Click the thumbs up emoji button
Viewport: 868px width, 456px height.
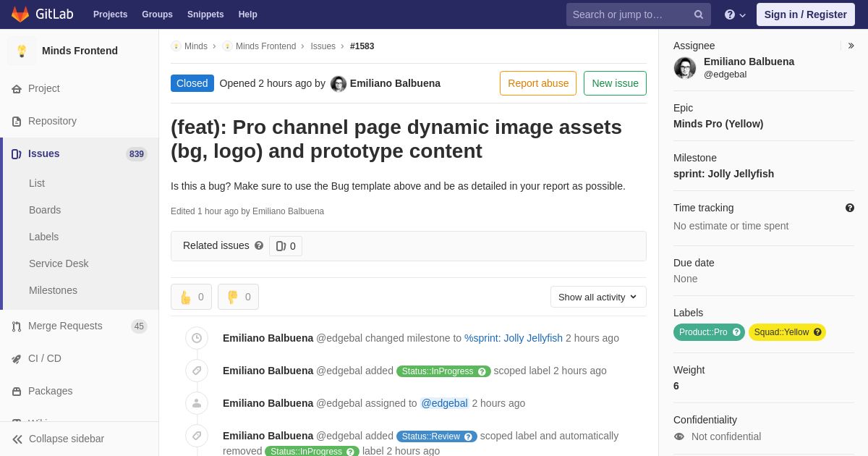(191, 297)
